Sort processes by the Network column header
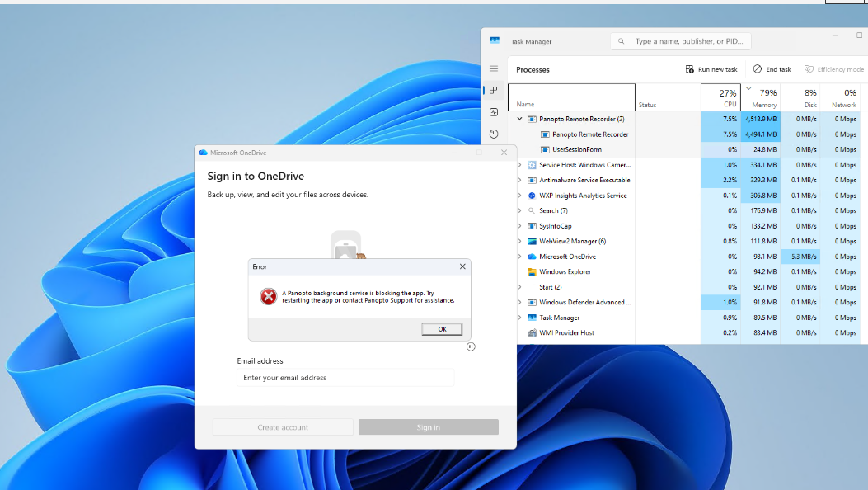Image resolution: width=868 pixels, height=490 pixels. [x=840, y=97]
